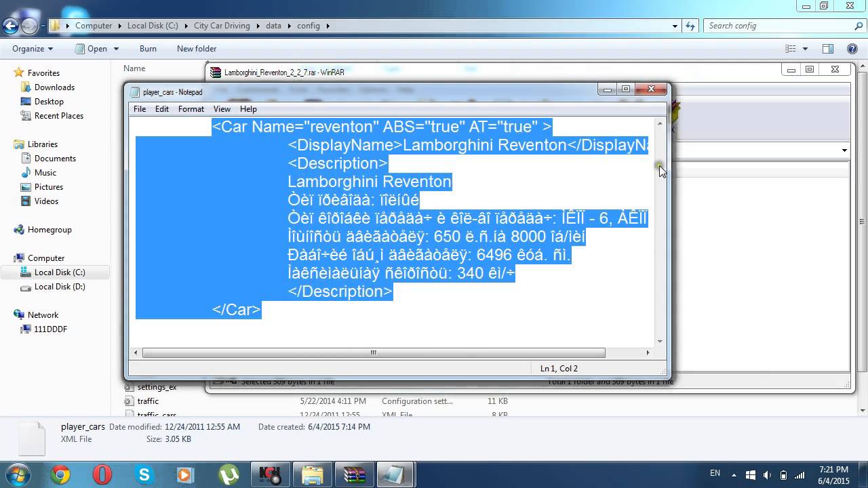
Task: Select Network in the navigation pane
Action: point(43,315)
